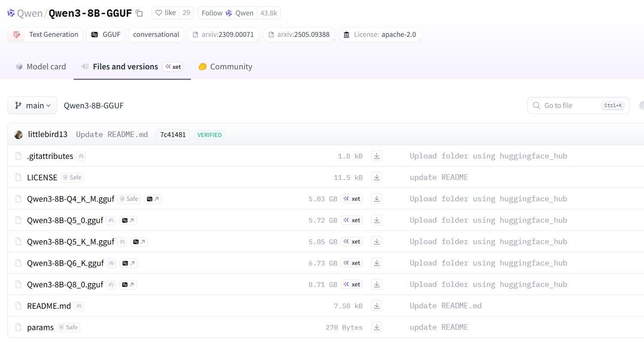
Task: Download the .gitattributes file
Action: (376, 156)
